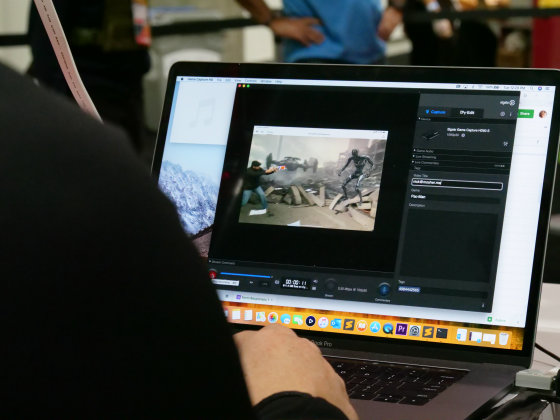Switch to the Capture tab

436,112
